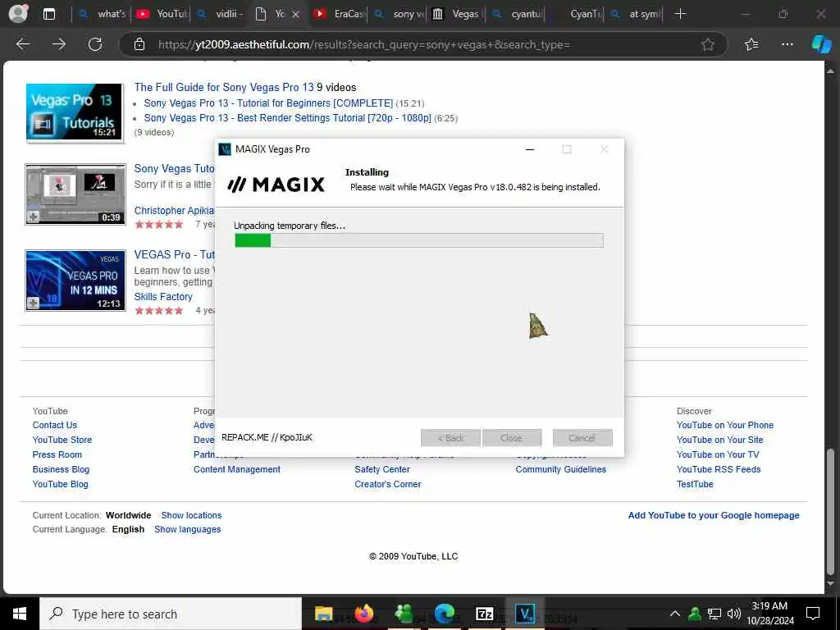Open the VEGAS PRO IN 12 MINS thumbnail
This screenshot has height=630, width=840.
click(x=75, y=281)
